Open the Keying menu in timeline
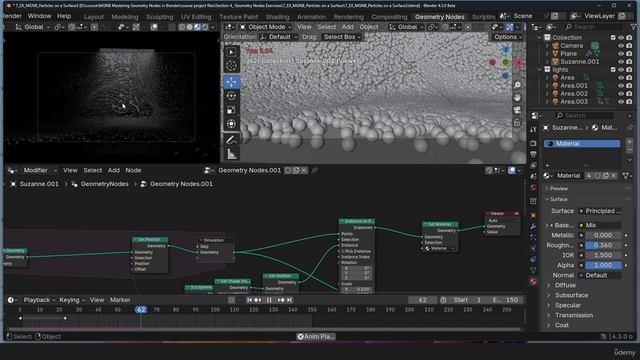Viewport: 640px width, 360px height. point(72,300)
